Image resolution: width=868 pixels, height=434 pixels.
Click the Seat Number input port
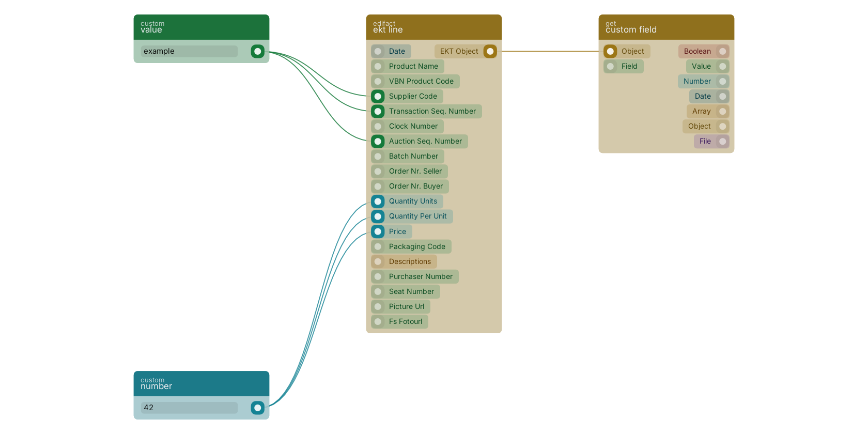click(378, 291)
